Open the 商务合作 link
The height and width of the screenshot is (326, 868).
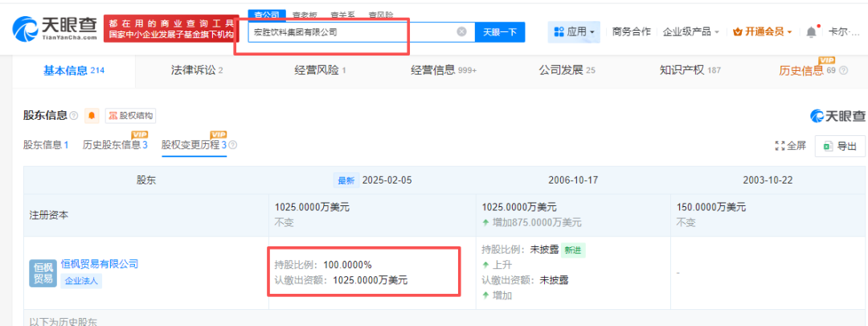click(632, 32)
